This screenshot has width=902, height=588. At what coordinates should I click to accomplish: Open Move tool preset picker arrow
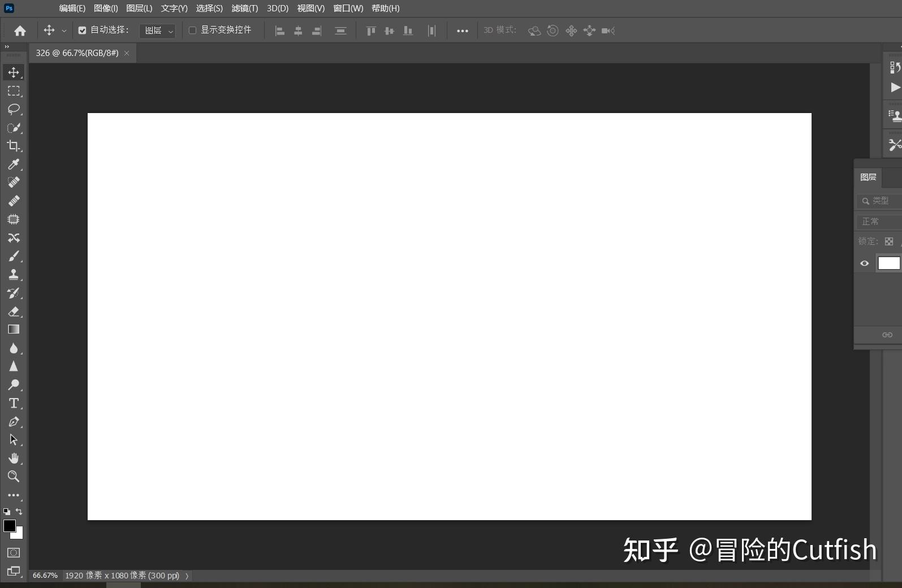coord(64,31)
